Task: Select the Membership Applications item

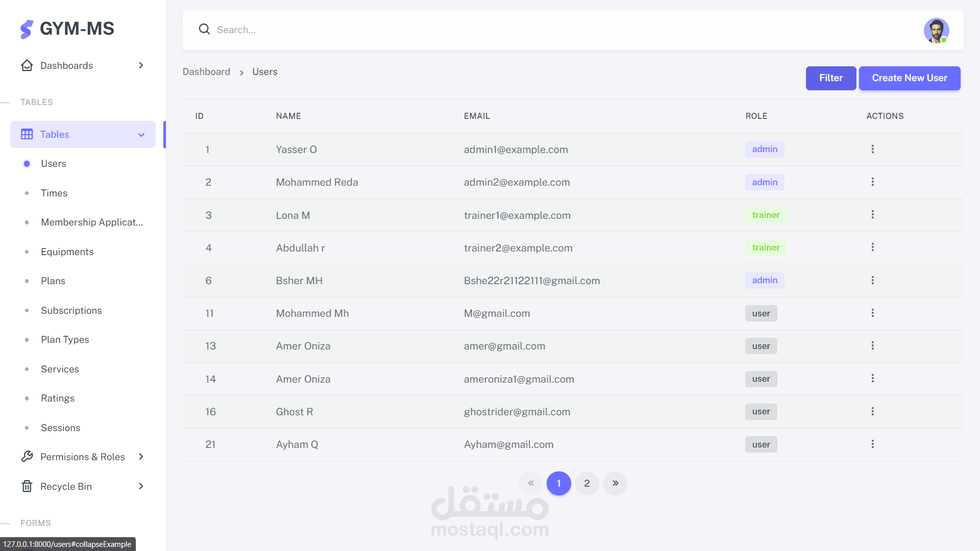Action: coord(92,222)
